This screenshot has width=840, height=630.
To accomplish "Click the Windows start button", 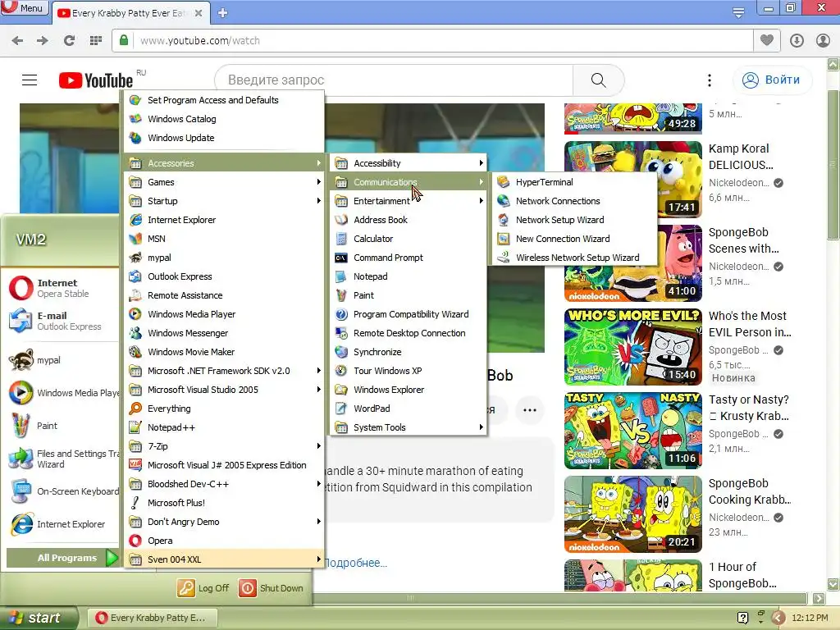I will [x=39, y=618].
